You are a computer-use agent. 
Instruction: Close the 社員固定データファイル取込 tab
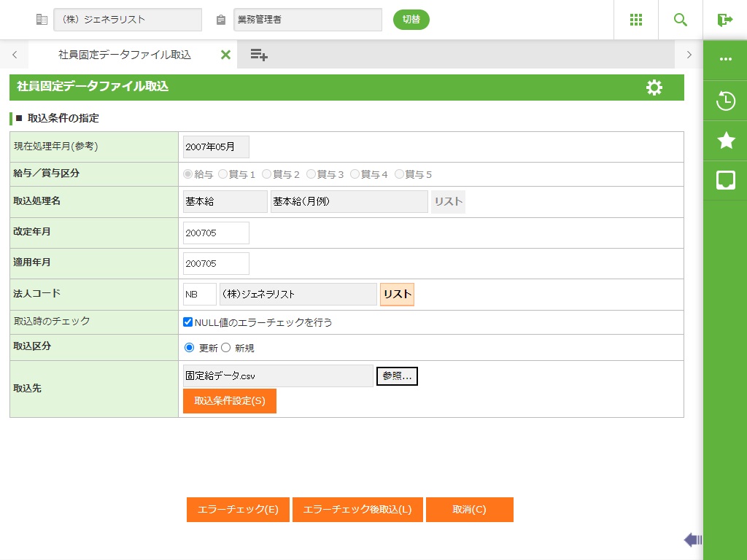pos(225,55)
